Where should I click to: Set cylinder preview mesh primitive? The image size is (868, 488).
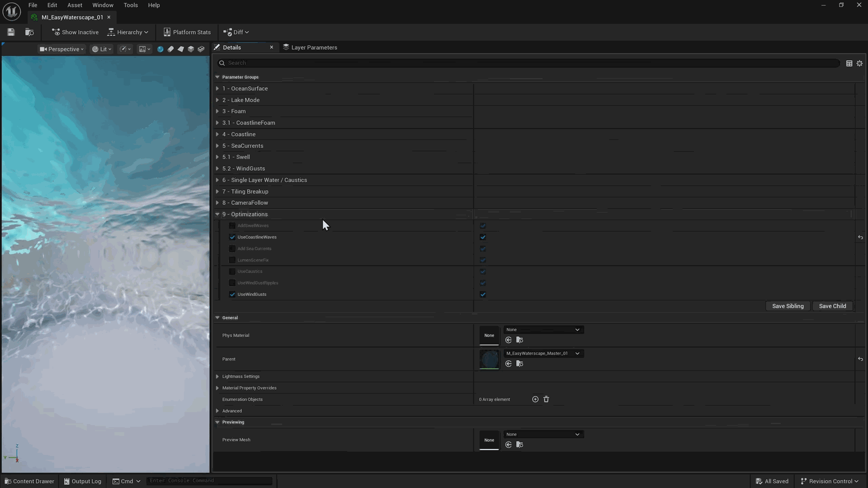170,49
